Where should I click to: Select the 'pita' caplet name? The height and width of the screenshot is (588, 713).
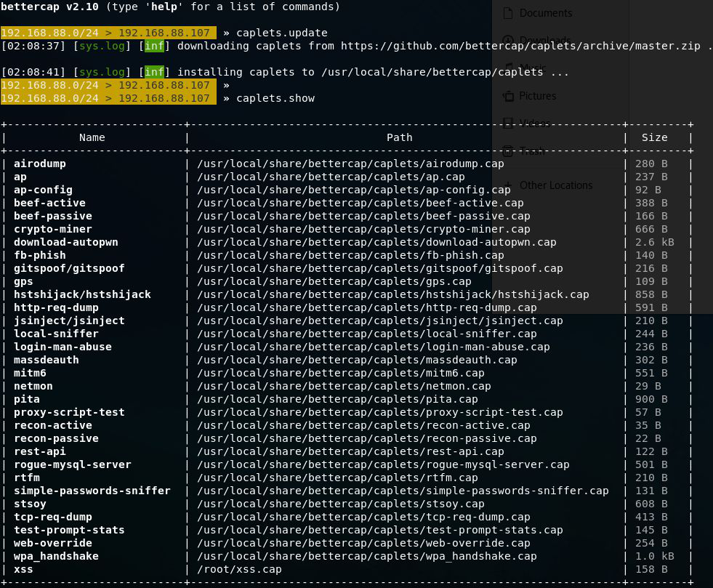click(27, 399)
